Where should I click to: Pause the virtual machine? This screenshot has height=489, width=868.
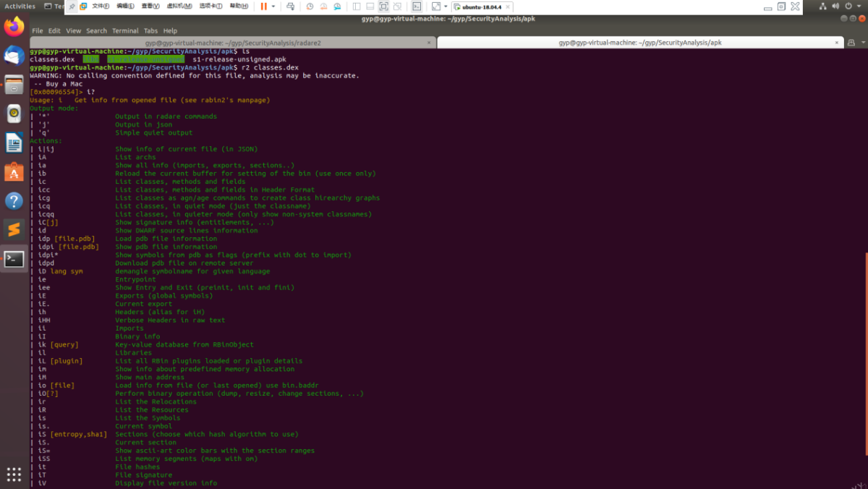coord(263,6)
